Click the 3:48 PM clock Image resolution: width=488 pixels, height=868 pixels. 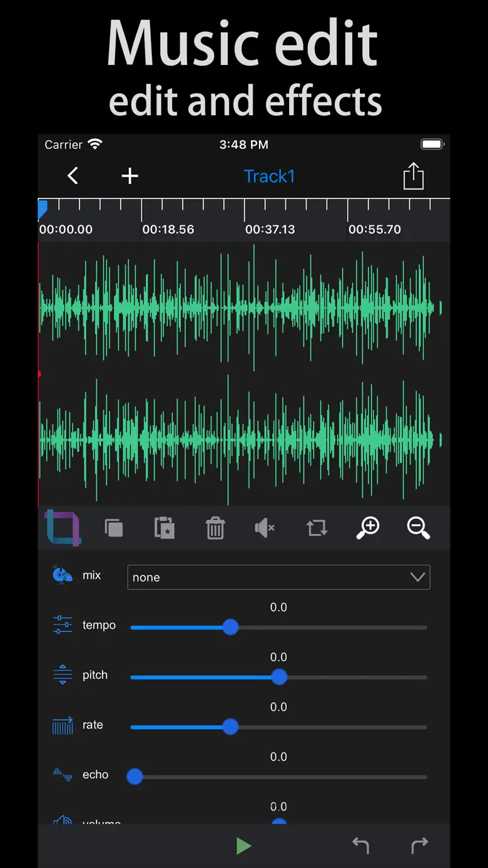coord(243,145)
